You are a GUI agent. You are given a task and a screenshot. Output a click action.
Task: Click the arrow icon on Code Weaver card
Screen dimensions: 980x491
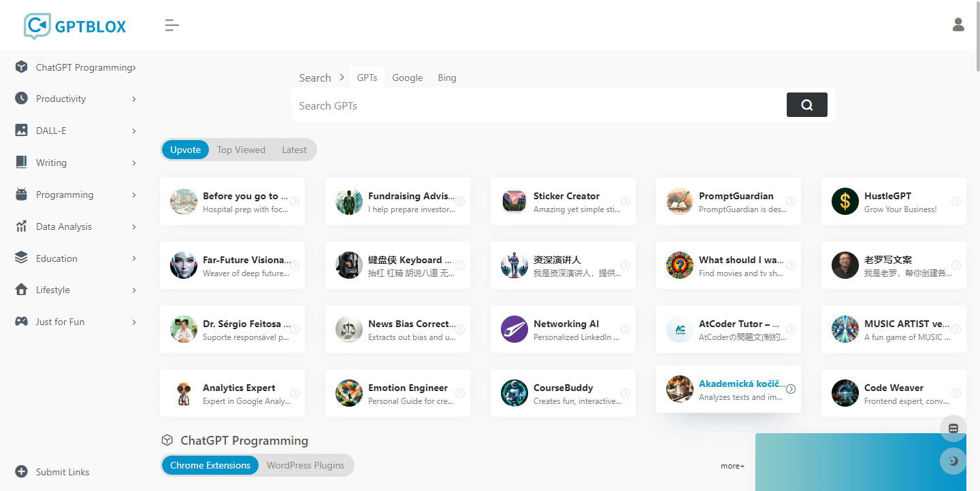click(x=956, y=393)
